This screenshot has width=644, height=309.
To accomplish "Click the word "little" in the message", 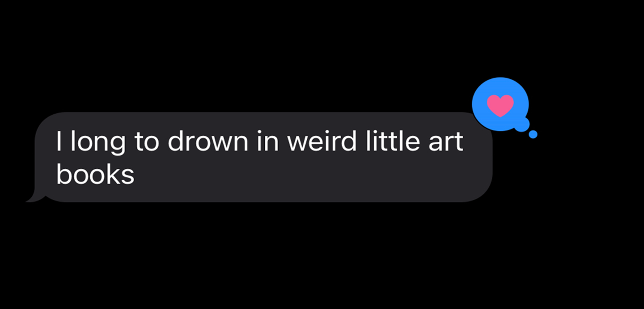I will [390, 141].
